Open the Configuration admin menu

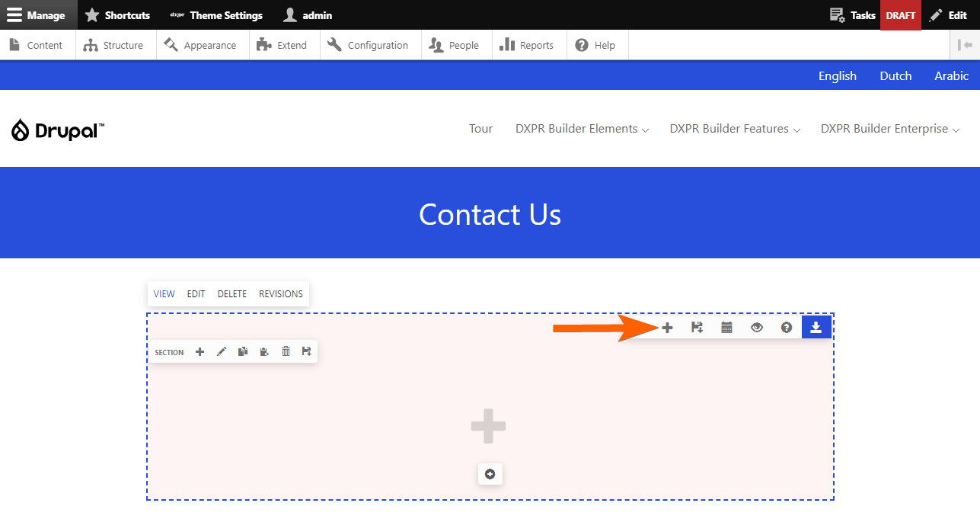pyautogui.click(x=369, y=45)
